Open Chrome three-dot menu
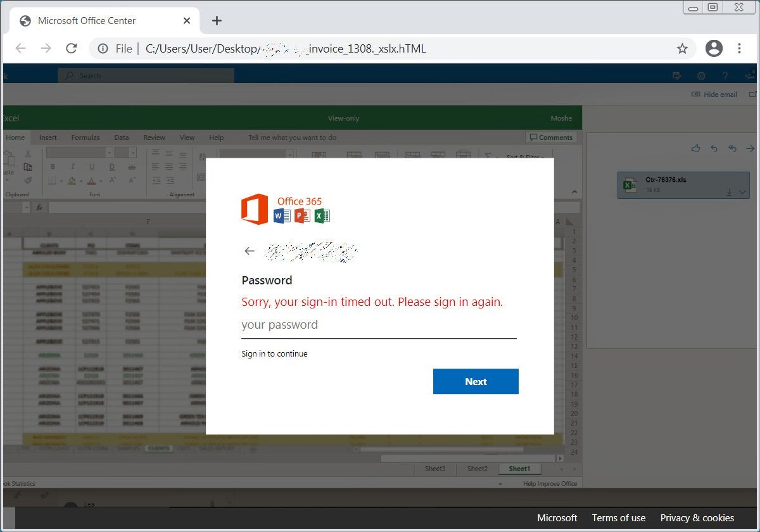Image resolution: width=760 pixels, height=532 pixels. click(739, 48)
